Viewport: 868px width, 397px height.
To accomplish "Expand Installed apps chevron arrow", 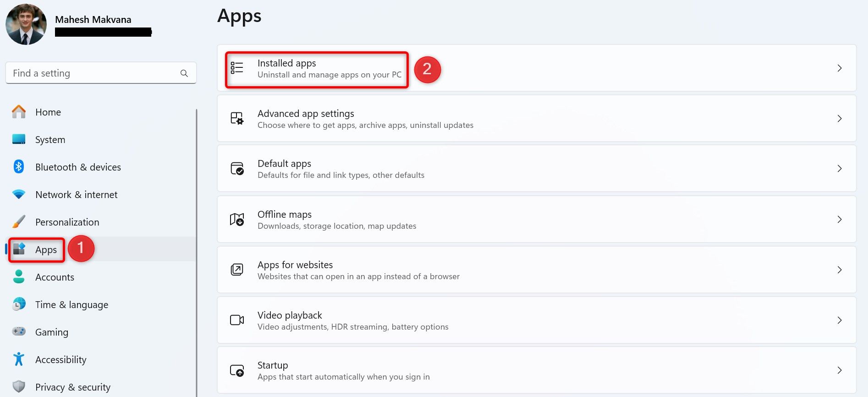I will [x=839, y=68].
